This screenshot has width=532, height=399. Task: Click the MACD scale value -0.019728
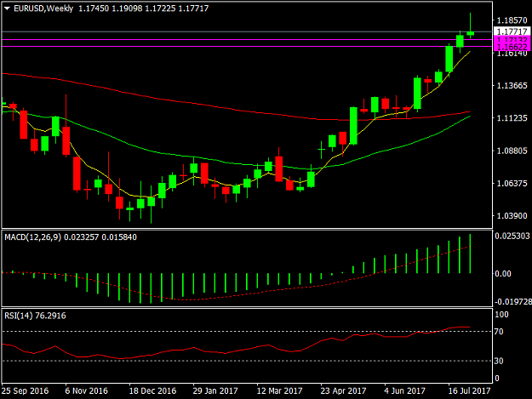513,302
